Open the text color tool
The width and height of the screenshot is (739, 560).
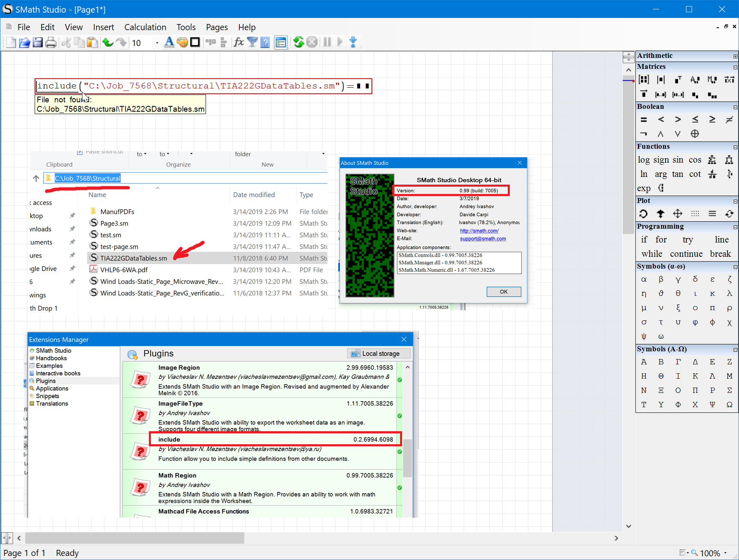tap(169, 42)
